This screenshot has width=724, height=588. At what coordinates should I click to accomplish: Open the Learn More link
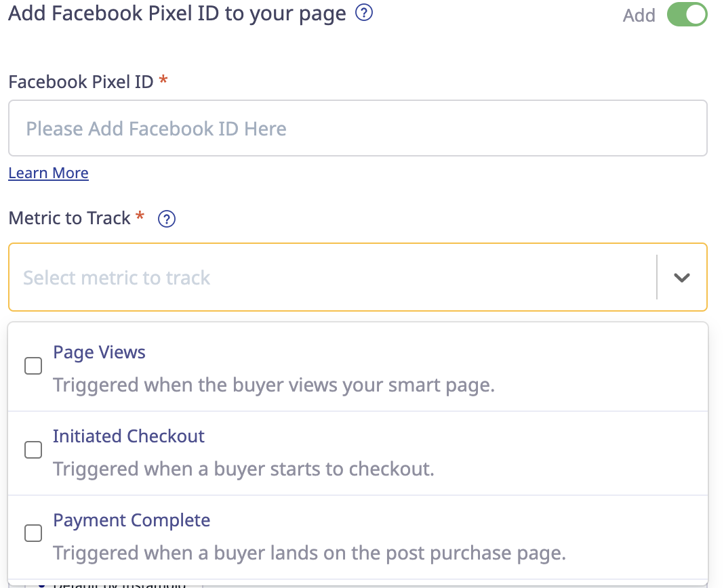[49, 173]
